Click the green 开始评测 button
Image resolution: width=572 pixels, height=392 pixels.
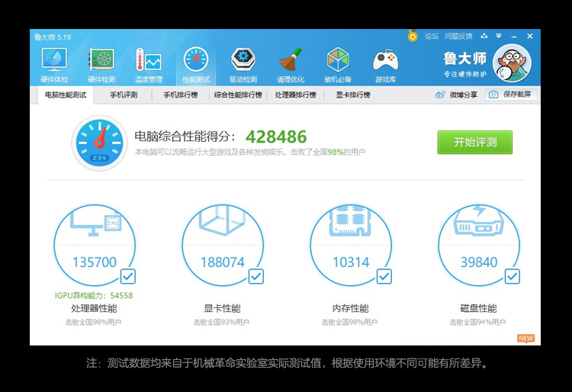(475, 142)
